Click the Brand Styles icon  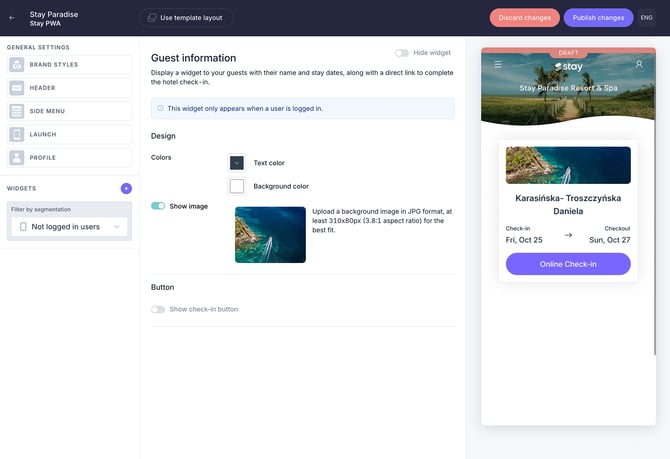pos(17,65)
